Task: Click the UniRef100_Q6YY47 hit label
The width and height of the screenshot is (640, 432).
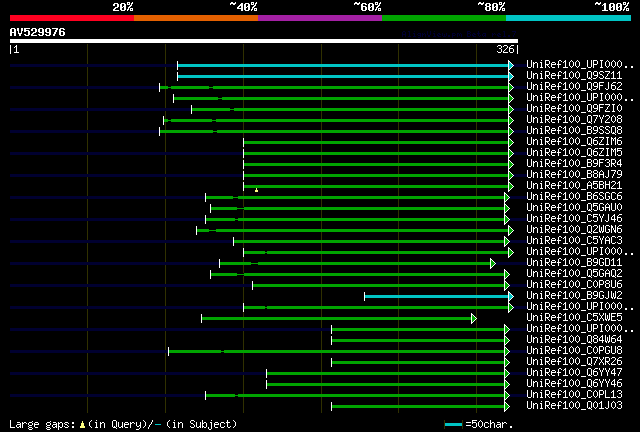Action: pos(574,373)
